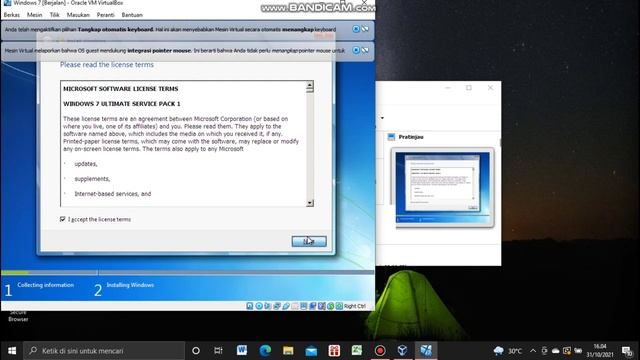640x360 pixels.
Task: Click the shared folders indicator in VM status bar
Action: tap(295, 306)
